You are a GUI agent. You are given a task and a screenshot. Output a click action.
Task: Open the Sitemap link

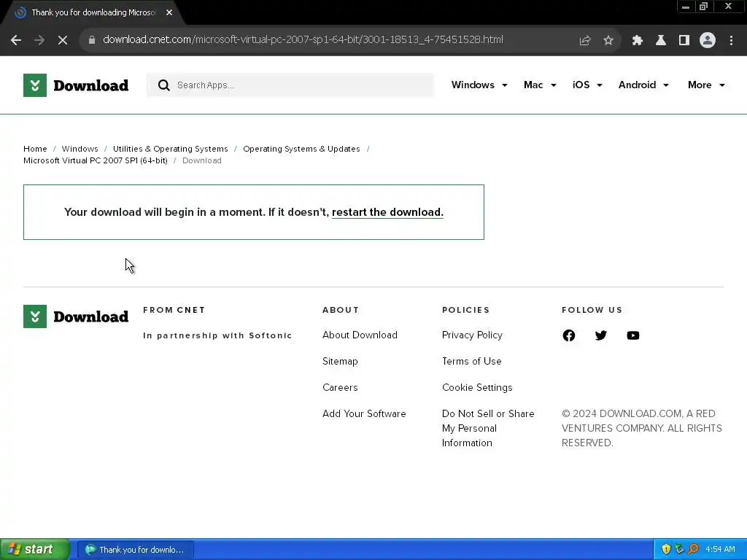(340, 361)
